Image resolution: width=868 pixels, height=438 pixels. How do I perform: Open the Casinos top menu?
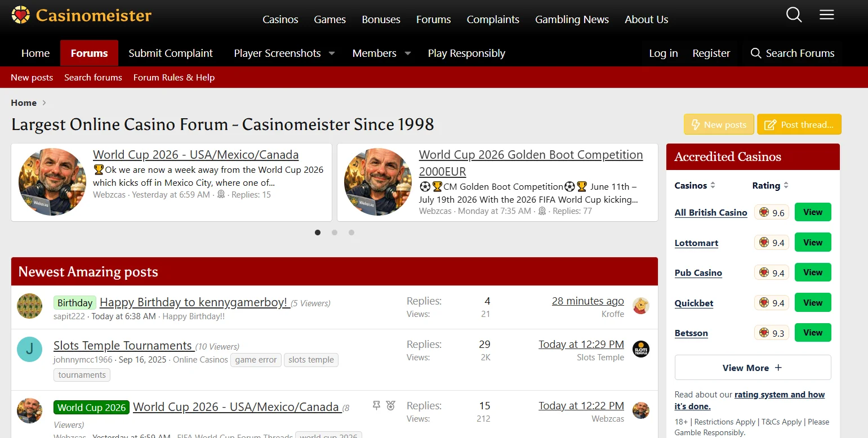(x=280, y=19)
